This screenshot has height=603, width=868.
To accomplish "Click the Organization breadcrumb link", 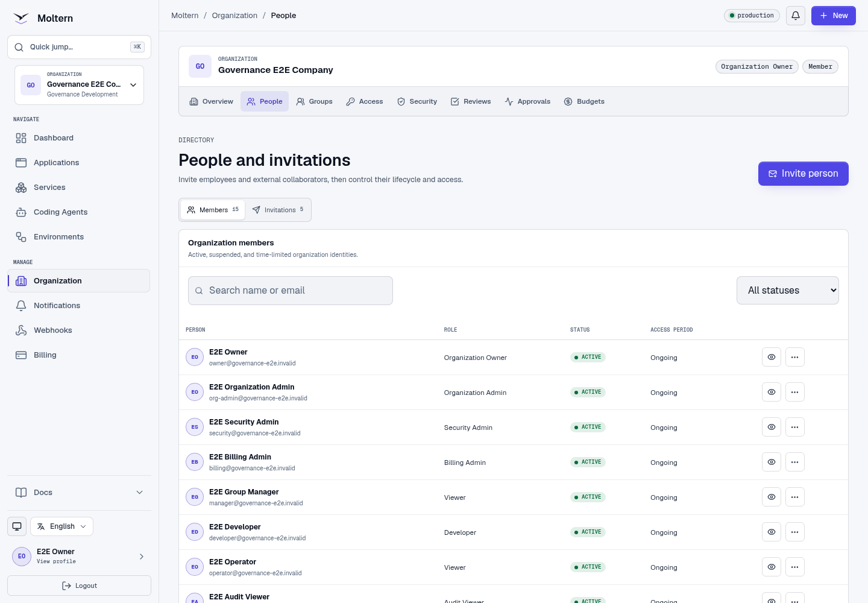I will (x=234, y=16).
